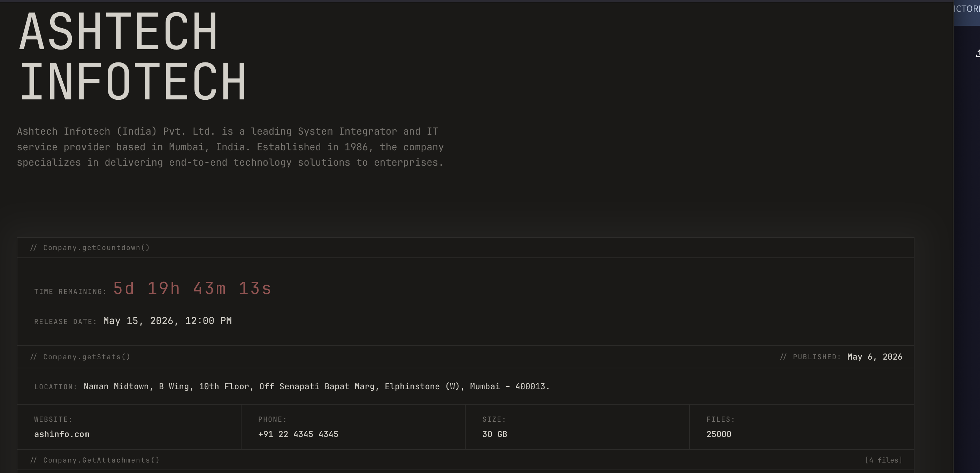Click the LOCATION label
This screenshot has width=980, height=473.
(x=55, y=387)
